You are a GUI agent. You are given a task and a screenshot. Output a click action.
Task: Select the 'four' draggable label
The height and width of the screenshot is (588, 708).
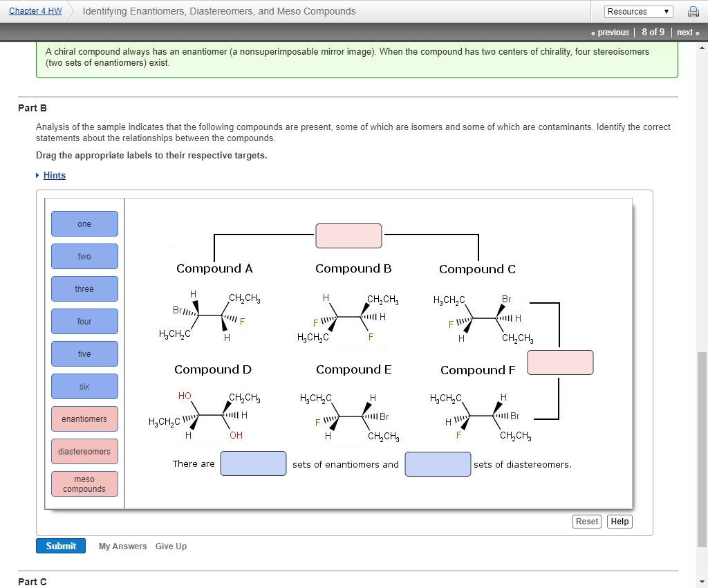coord(84,321)
